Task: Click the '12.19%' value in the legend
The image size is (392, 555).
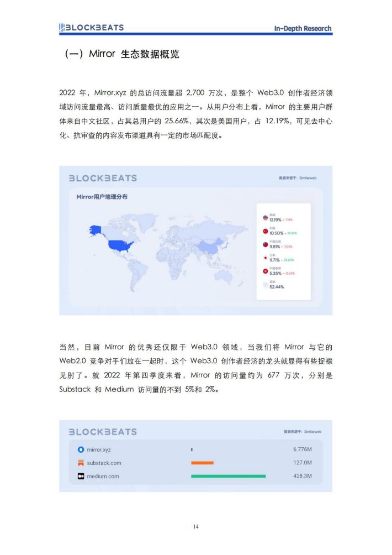Action: [276, 220]
